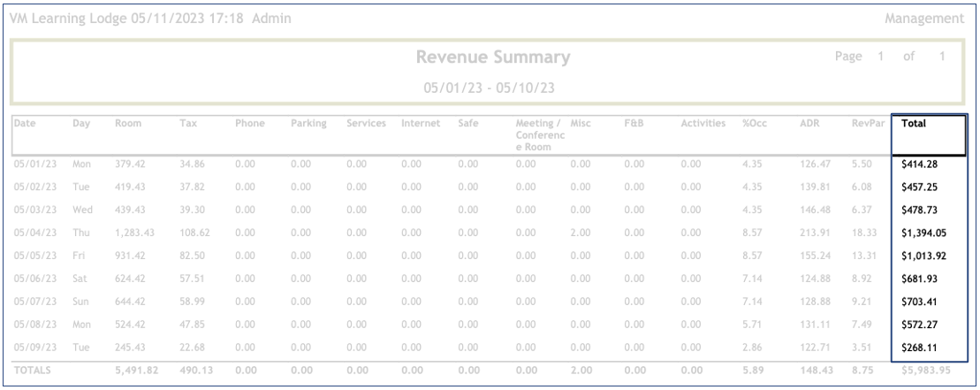Viewport: 980px width, 390px height.
Task: Click the $1,394.05 total value
Action: point(921,231)
